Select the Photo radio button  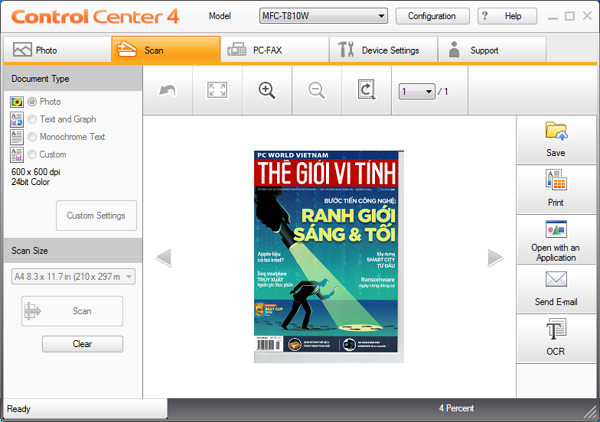[32, 102]
